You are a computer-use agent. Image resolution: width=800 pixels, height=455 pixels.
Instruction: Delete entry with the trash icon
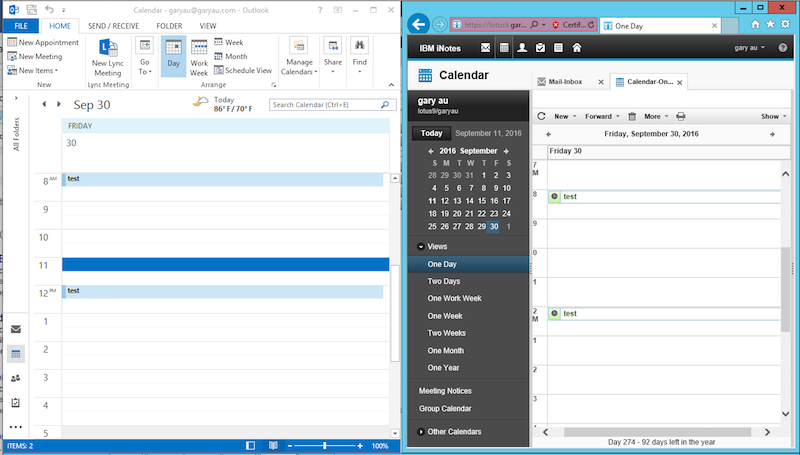(x=632, y=116)
